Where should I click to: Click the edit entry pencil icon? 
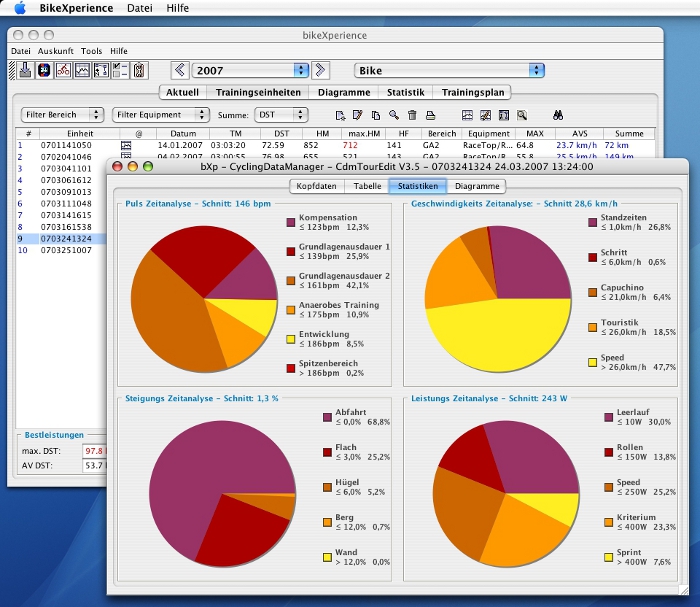click(359, 115)
